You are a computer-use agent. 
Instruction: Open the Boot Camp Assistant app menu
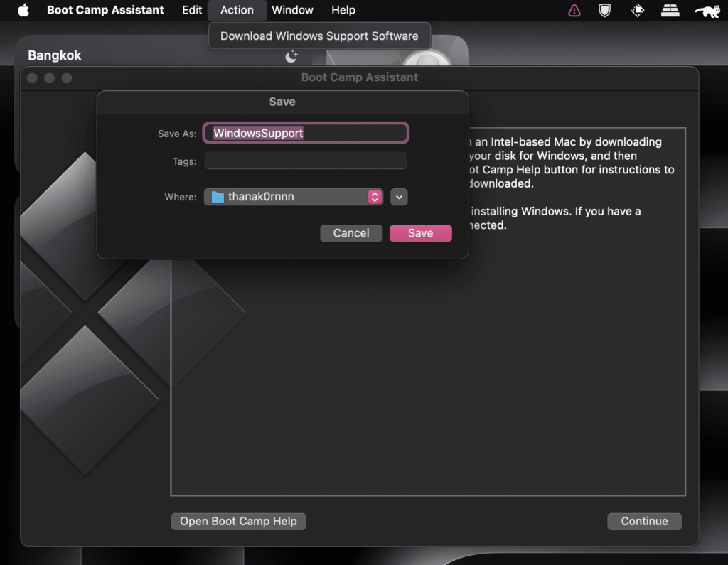pyautogui.click(x=105, y=10)
